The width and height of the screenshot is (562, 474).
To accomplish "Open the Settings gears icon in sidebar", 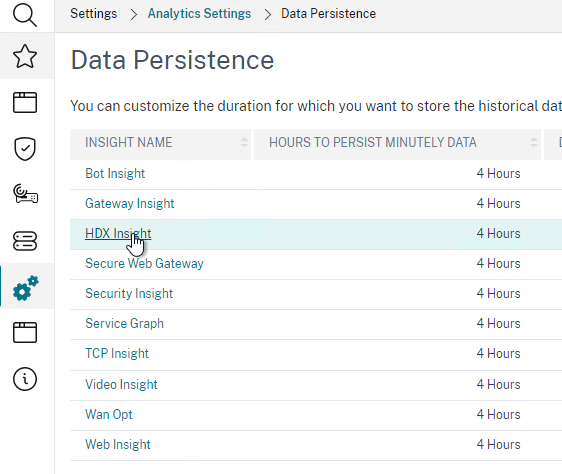I will (25, 288).
